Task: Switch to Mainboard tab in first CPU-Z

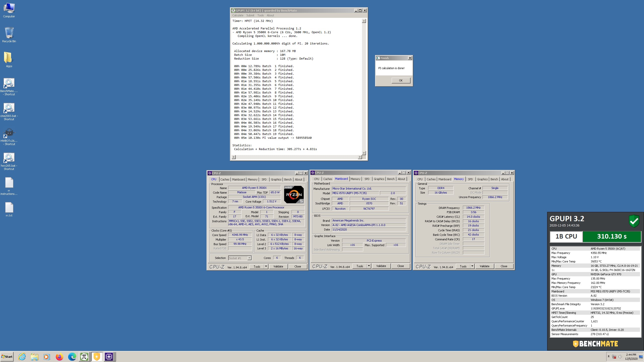Action: (x=238, y=179)
